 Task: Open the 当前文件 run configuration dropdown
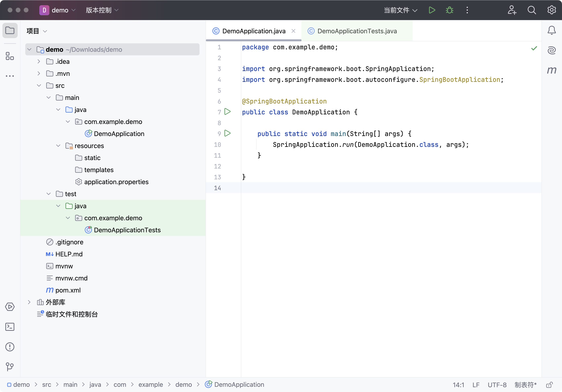[400, 10]
